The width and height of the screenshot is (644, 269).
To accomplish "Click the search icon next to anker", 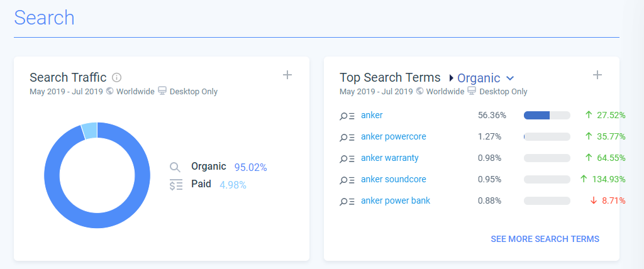I will click(x=347, y=116).
